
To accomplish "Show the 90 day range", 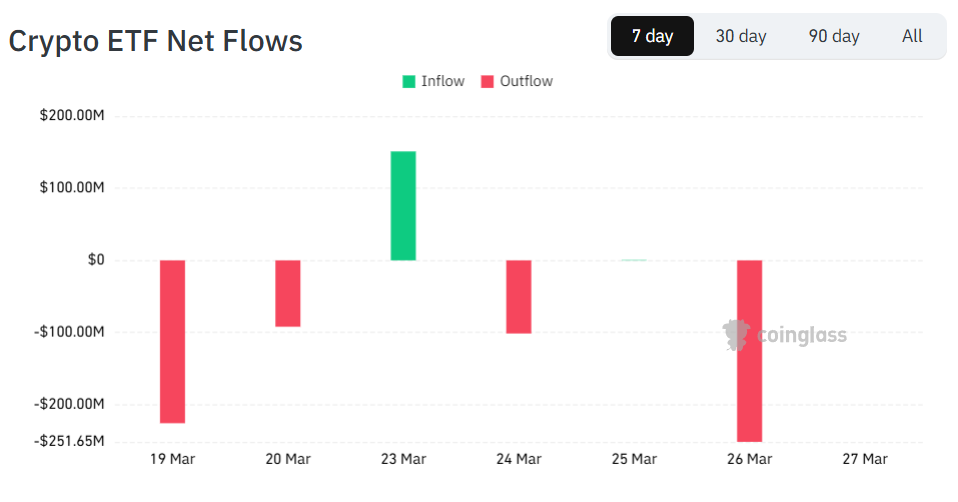I will coord(834,37).
